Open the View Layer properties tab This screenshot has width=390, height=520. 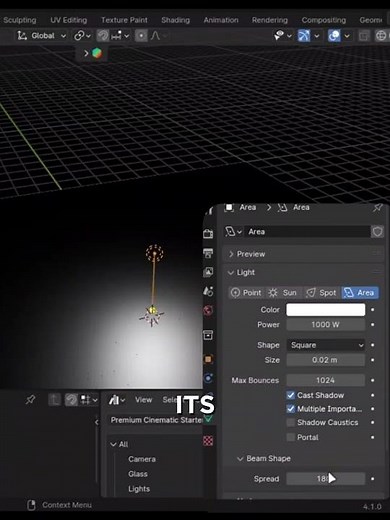[x=208, y=272]
